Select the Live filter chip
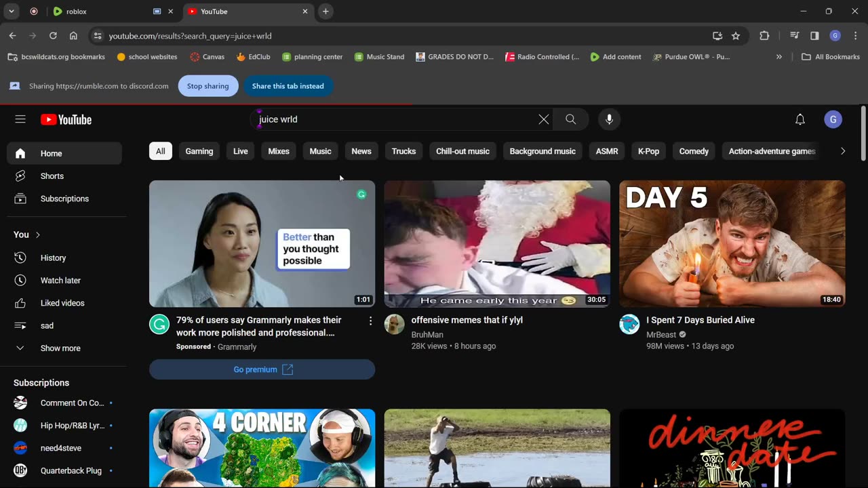 pyautogui.click(x=241, y=151)
